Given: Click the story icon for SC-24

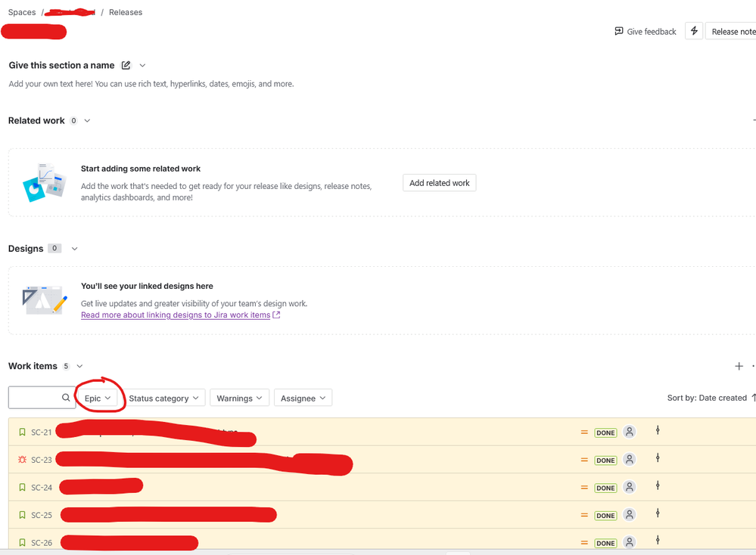Looking at the screenshot, I should [x=22, y=488].
